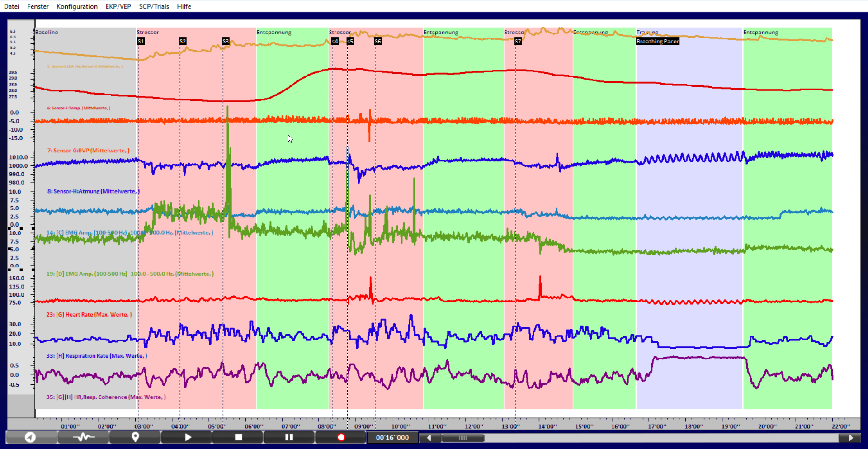
Task: Click the Respiration Rate channel label
Action: (96, 356)
